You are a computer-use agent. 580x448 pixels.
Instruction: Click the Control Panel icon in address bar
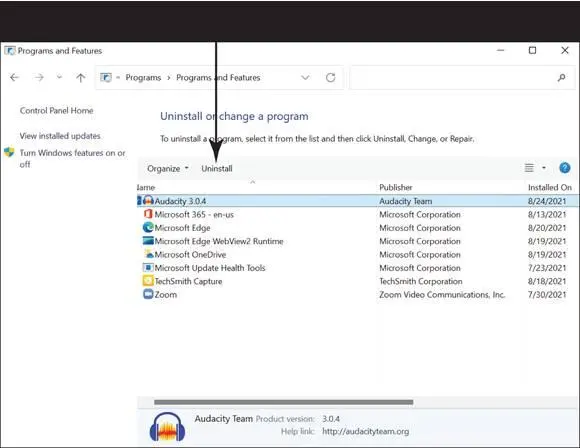[106, 77]
